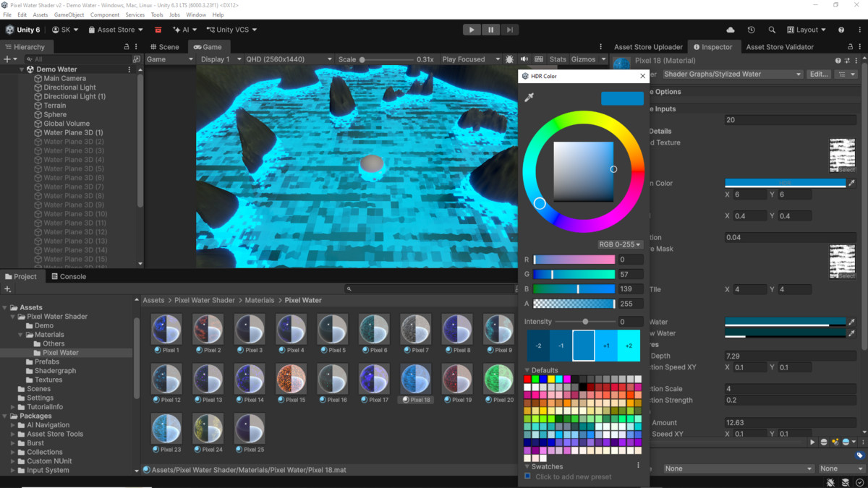Click the Play button in the toolbar
This screenshot has width=868, height=488.
pos(472,30)
